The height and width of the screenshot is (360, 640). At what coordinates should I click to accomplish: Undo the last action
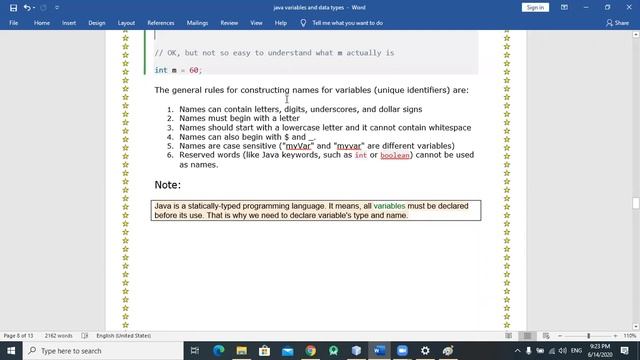pyautogui.click(x=27, y=8)
